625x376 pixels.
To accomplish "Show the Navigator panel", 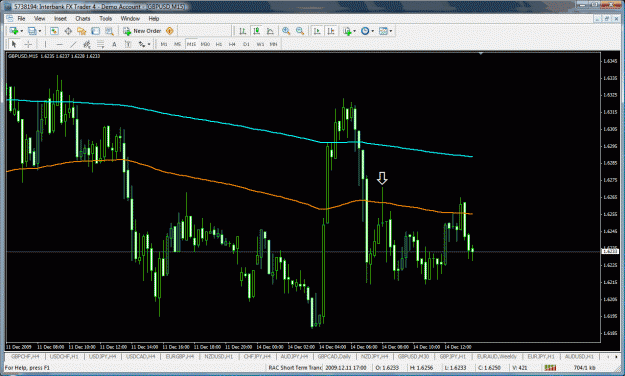I will 82,31.
